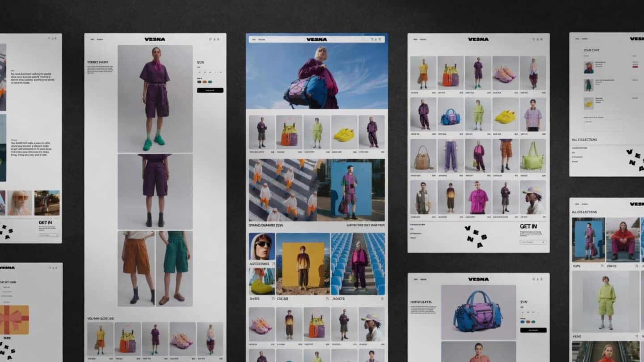Open the blue duffel bag in the catalog grid
This screenshot has width=644, height=362.
coord(451,114)
